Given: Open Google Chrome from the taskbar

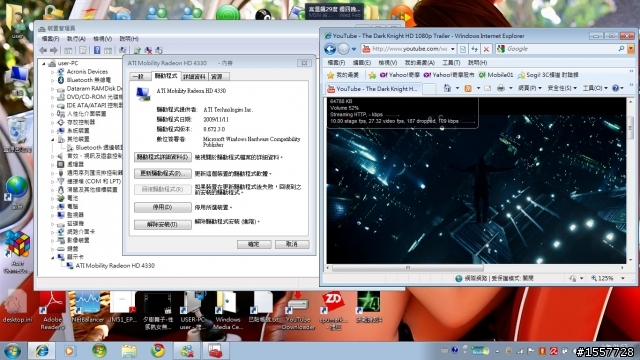Looking at the screenshot, I should (158, 351).
